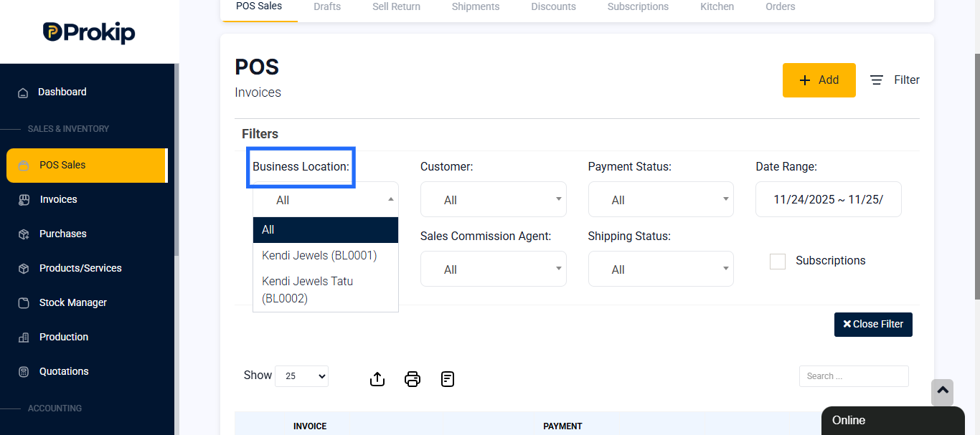Switch to the Kitchen tab
The width and height of the screenshot is (980, 435).
click(717, 6)
